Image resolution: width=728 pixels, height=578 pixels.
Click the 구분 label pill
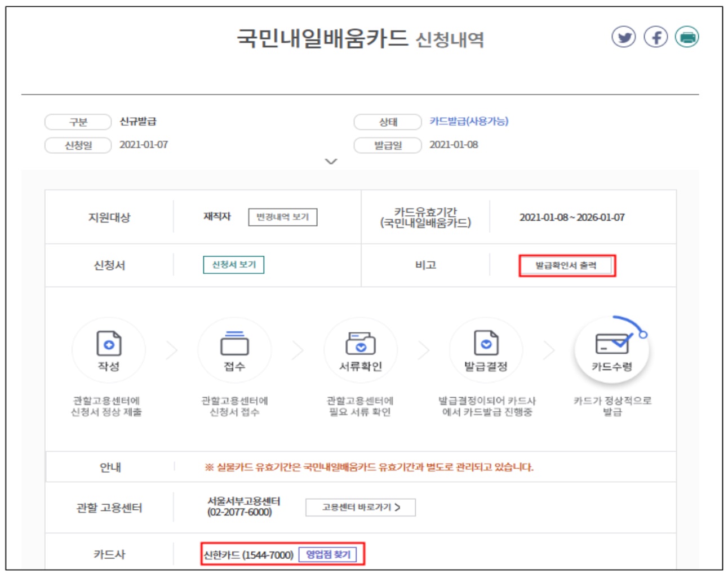click(78, 122)
